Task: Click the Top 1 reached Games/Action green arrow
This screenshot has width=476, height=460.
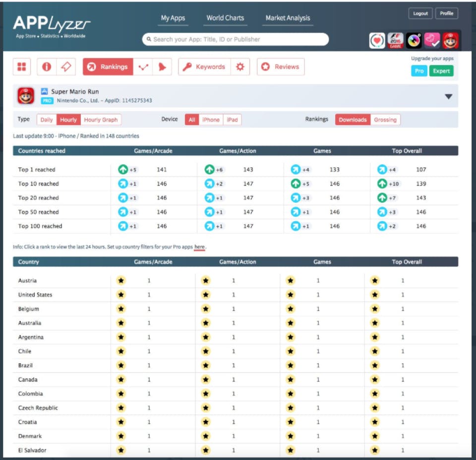Action: pyautogui.click(x=209, y=169)
